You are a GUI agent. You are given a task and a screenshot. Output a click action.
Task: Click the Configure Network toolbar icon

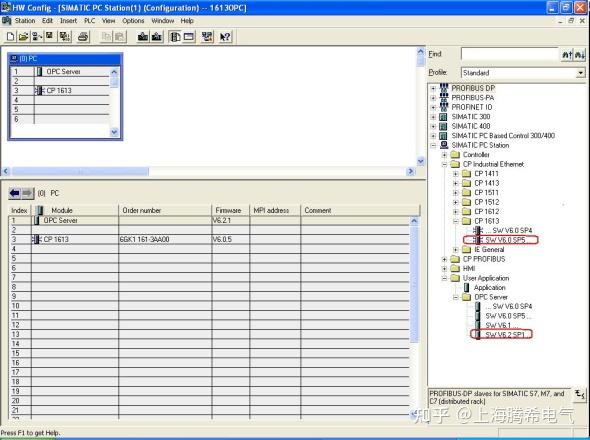coord(207,37)
